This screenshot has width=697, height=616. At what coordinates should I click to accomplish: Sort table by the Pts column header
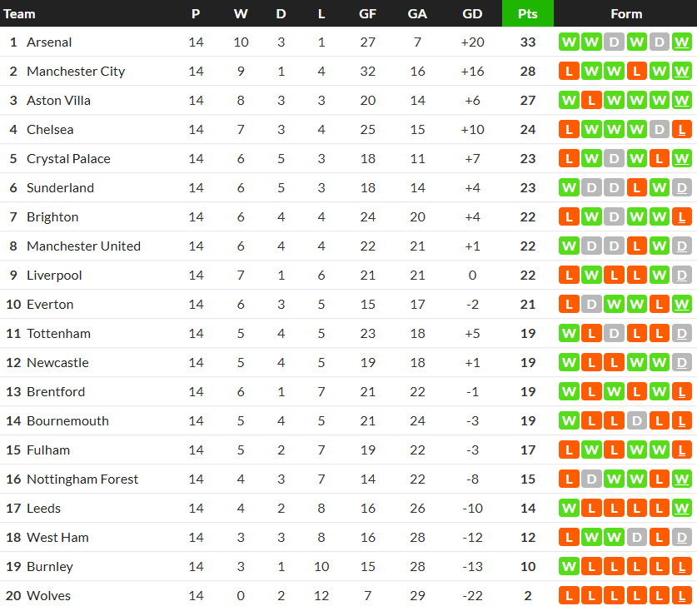[x=528, y=13]
